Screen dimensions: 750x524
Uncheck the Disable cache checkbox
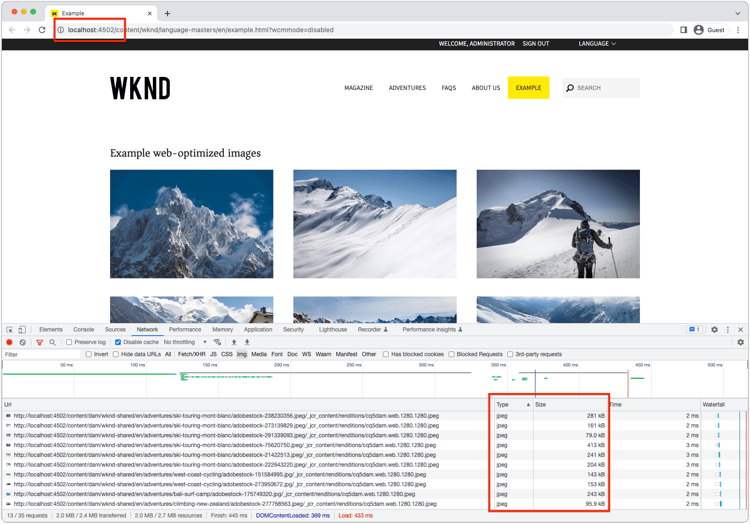118,342
